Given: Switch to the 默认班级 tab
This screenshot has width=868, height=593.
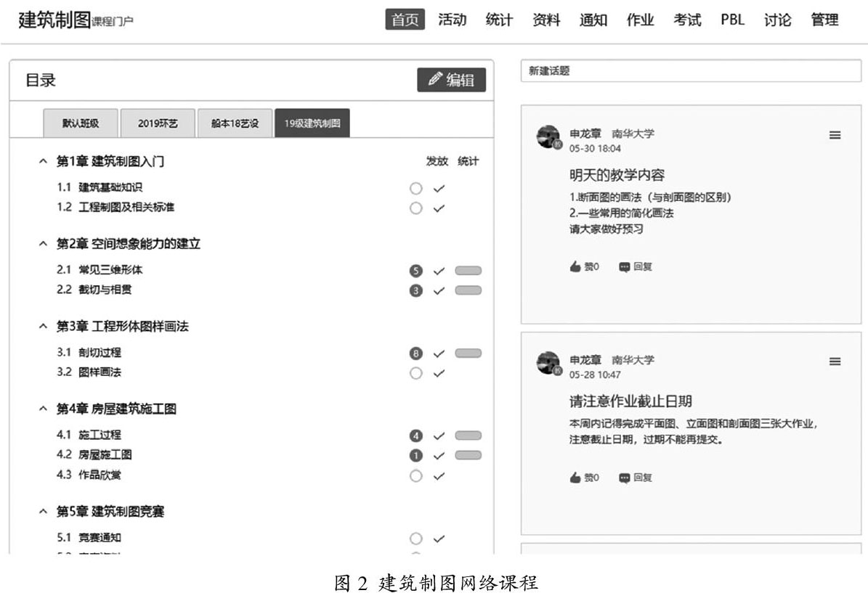Looking at the screenshot, I should [81, 123].
